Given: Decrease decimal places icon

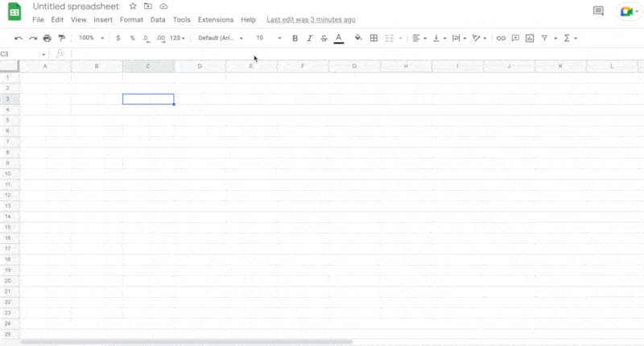Looking at the screenshot, I should [146, 38].
